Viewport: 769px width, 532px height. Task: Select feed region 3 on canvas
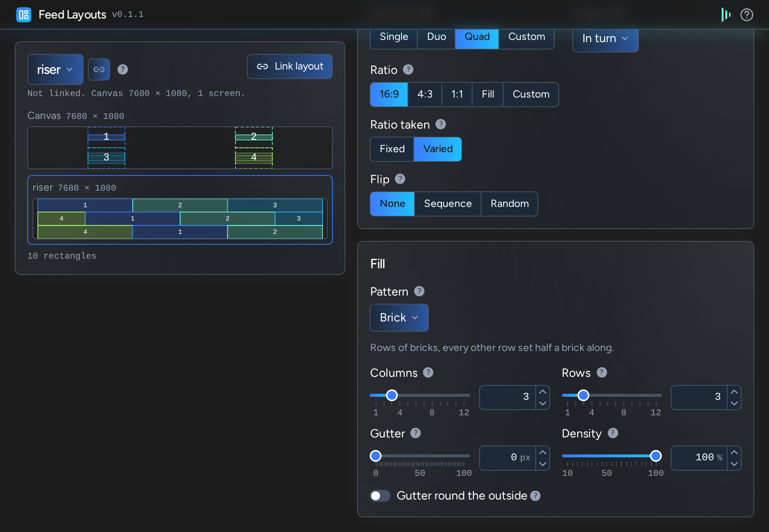(x=106, y=158)
